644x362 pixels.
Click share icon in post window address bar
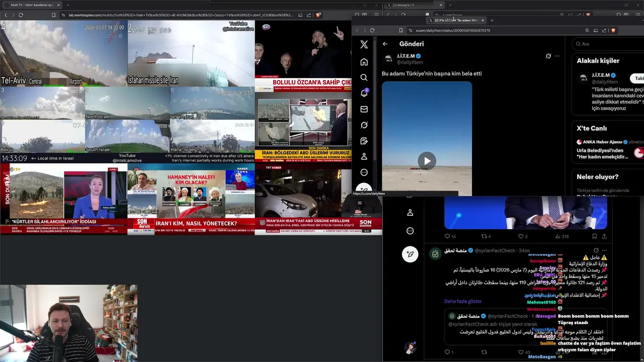point(604,30)
